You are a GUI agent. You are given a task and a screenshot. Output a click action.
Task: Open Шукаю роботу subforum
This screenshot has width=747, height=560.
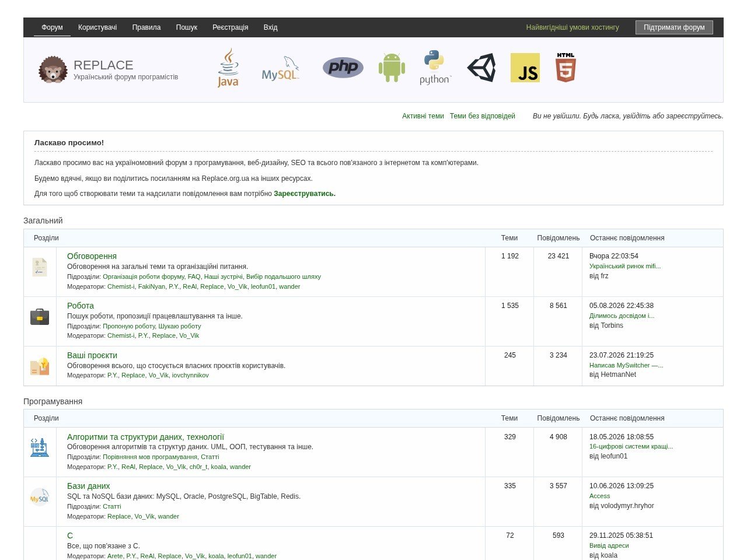tap(180, 326)
